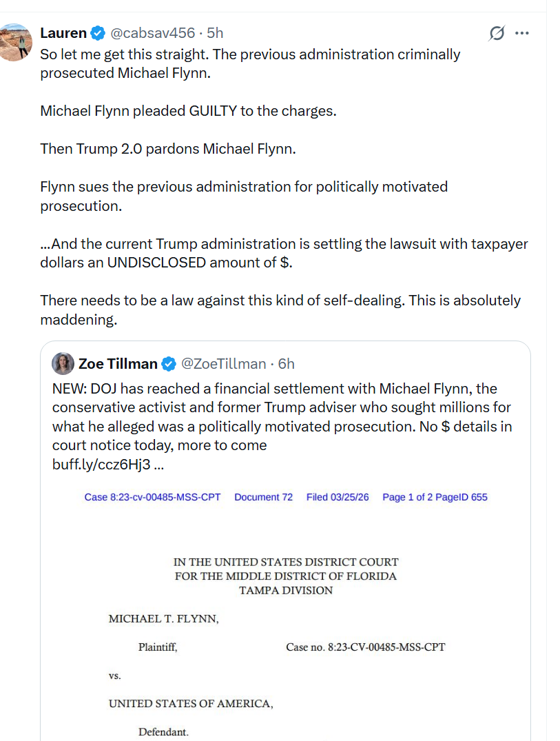Viewport: 560px width, 741px height.
Task: Click Lauren's profile avatar photo
Action: pyautogui.click(x=17, y=42)
